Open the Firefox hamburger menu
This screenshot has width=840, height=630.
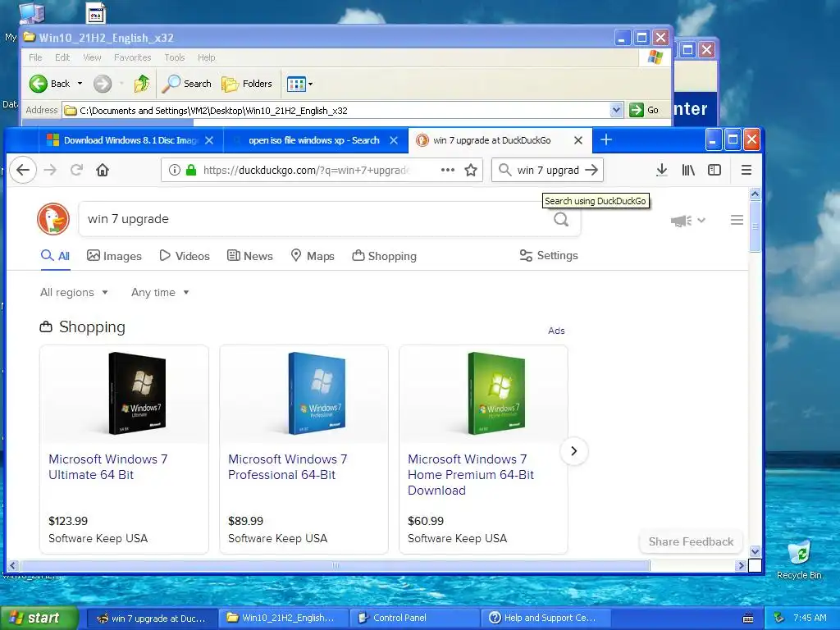[746, 171]
